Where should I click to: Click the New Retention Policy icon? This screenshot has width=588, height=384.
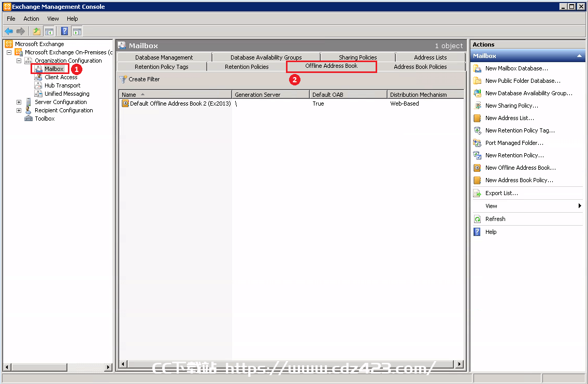click(477, 155)
